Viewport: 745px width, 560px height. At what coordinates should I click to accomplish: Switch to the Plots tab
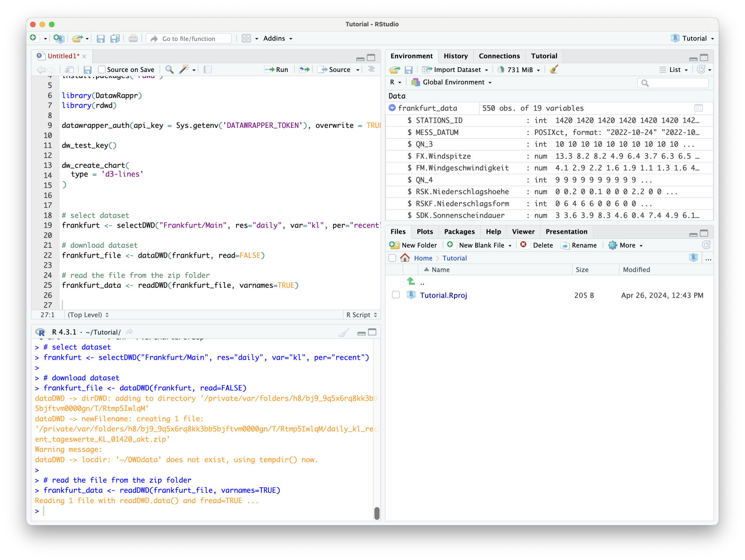tap(425, 232)
